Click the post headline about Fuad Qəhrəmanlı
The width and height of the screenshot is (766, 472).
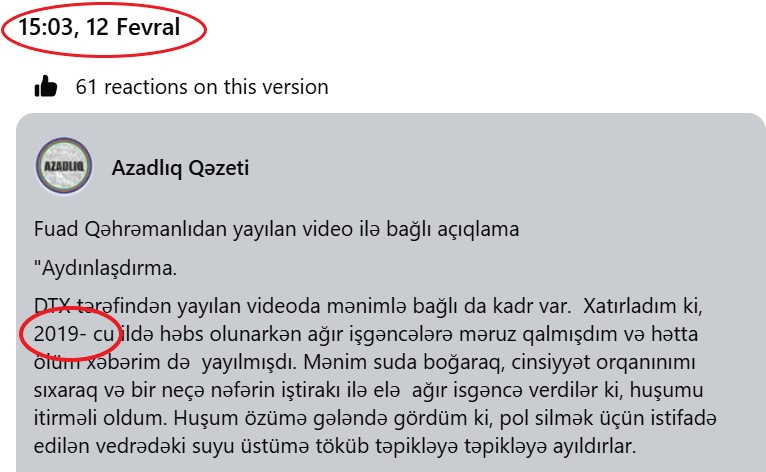tap(276, 229)
